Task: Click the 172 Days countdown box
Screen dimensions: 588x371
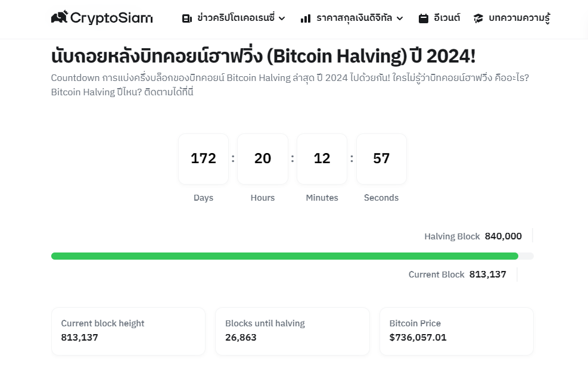Action: coord(203,159)
